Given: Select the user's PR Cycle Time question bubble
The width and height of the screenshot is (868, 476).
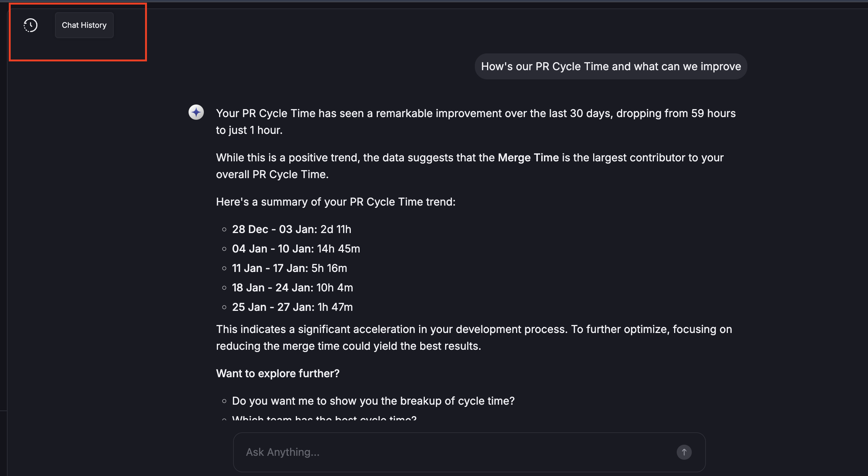Looking at the screenshot, I should point(611,66).
